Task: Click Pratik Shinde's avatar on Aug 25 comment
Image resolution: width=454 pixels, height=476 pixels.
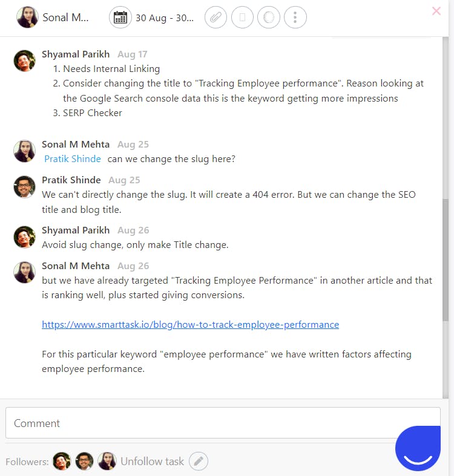Action: 24,186
